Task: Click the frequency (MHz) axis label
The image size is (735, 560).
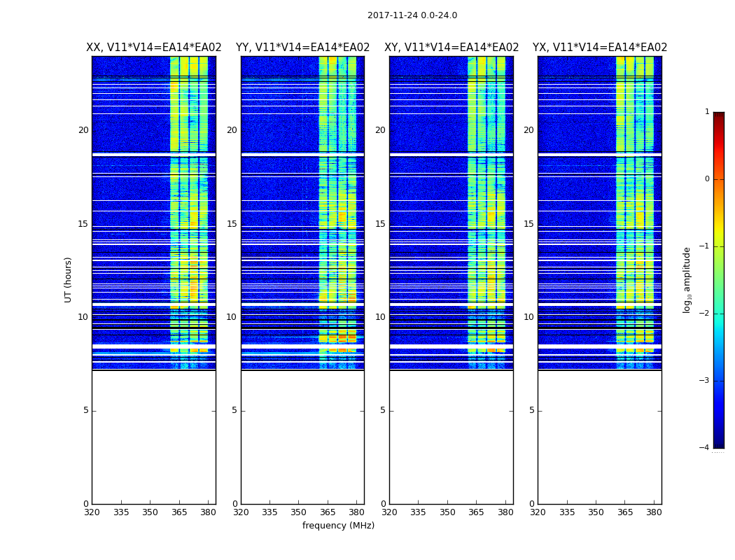Action: tap(338, 525)
